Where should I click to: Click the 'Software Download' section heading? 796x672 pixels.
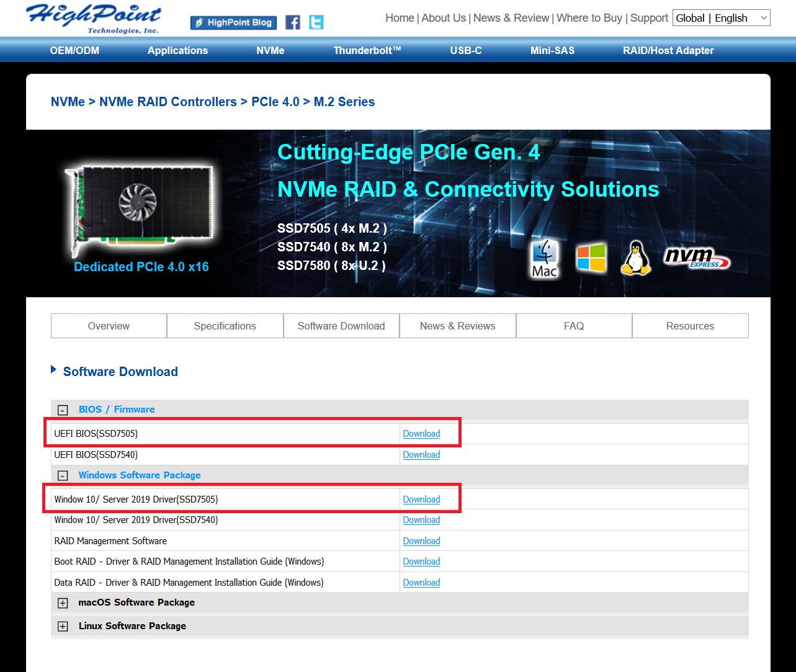(x=120, y=372)
